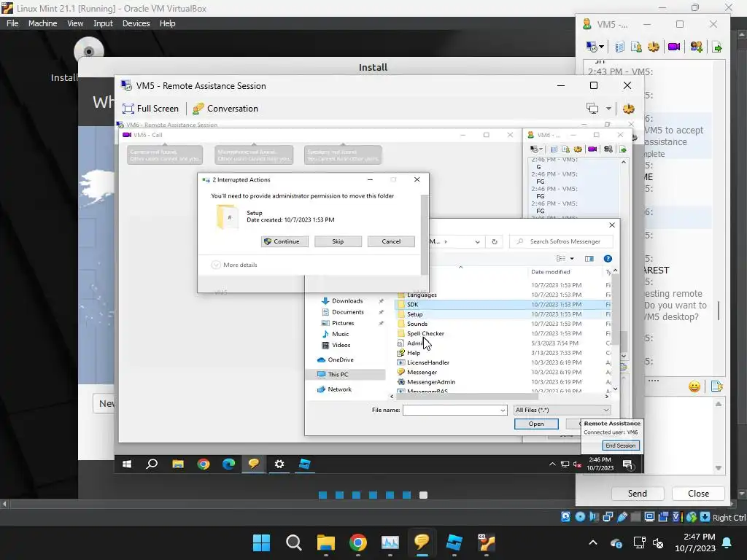
Task: Open Documents in navigation pane
Action: [x=348, y=312]
